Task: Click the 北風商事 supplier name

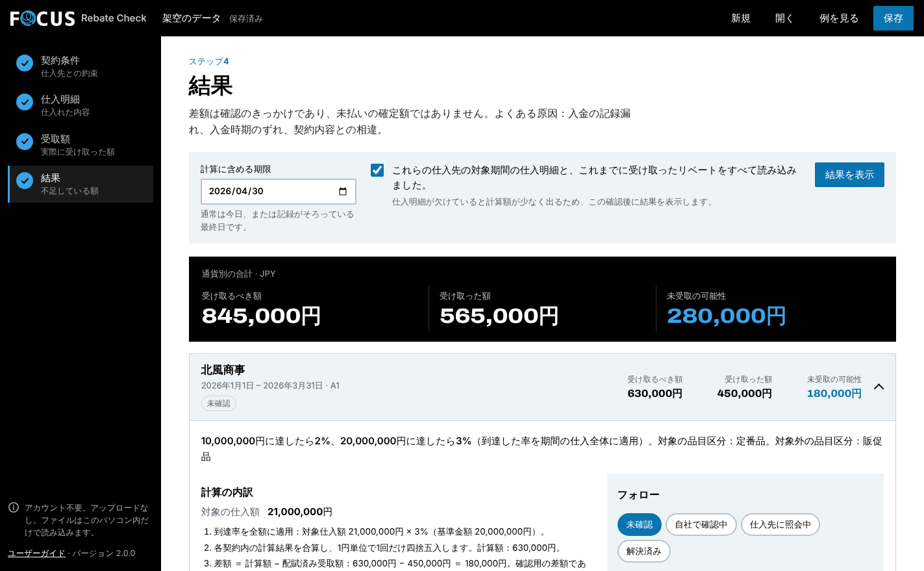Action: point(223,370)
